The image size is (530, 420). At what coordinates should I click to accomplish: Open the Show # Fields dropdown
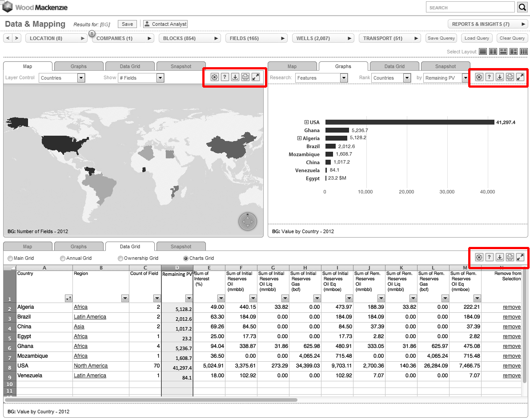coord(141,78)
